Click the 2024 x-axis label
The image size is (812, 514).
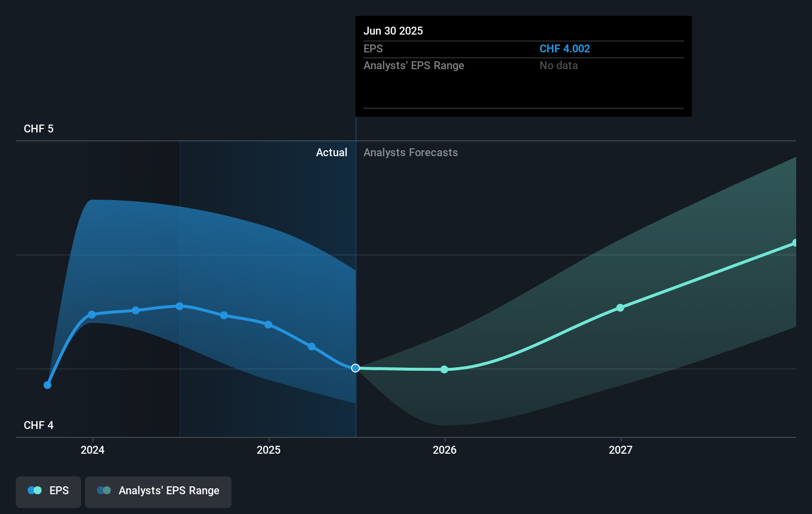point(92,450)
